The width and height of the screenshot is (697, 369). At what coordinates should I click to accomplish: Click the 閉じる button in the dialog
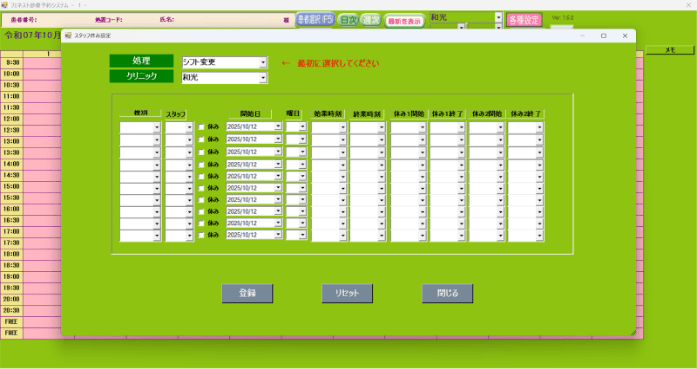coord(447,293)
